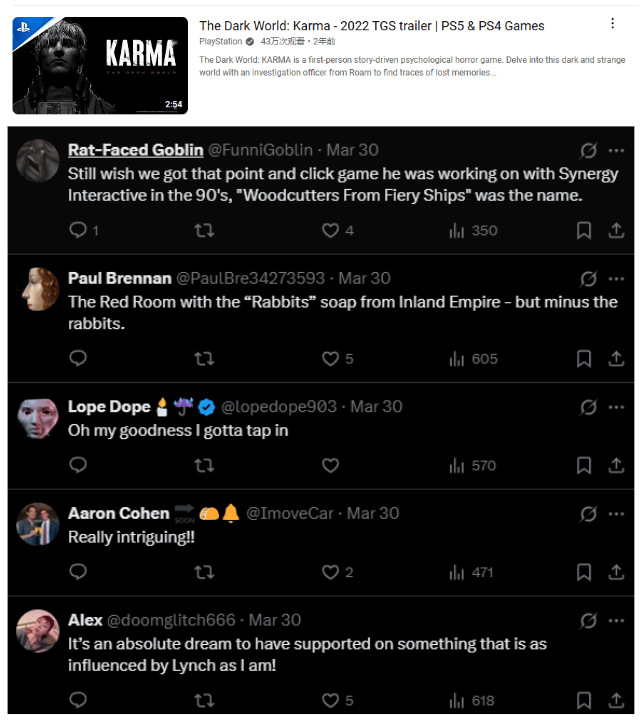Open Grok icon on Lope Dope's tweet
The image size is (643, 725).
589,407
